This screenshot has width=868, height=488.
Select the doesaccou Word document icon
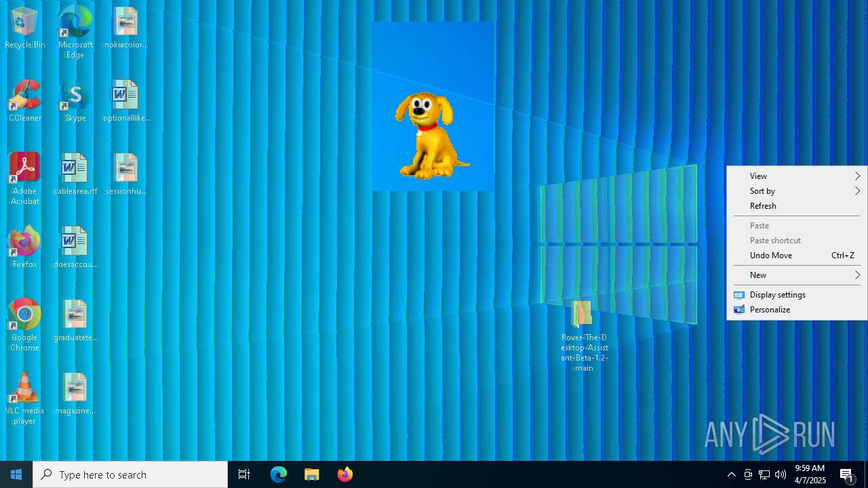click(x=75, y=248)
